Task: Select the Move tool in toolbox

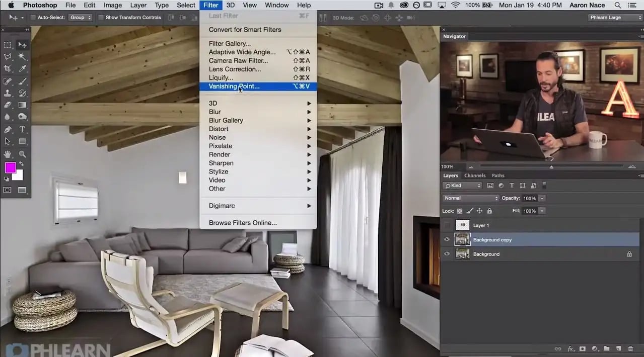Action: pyautogui.click(x=22, y=45)
